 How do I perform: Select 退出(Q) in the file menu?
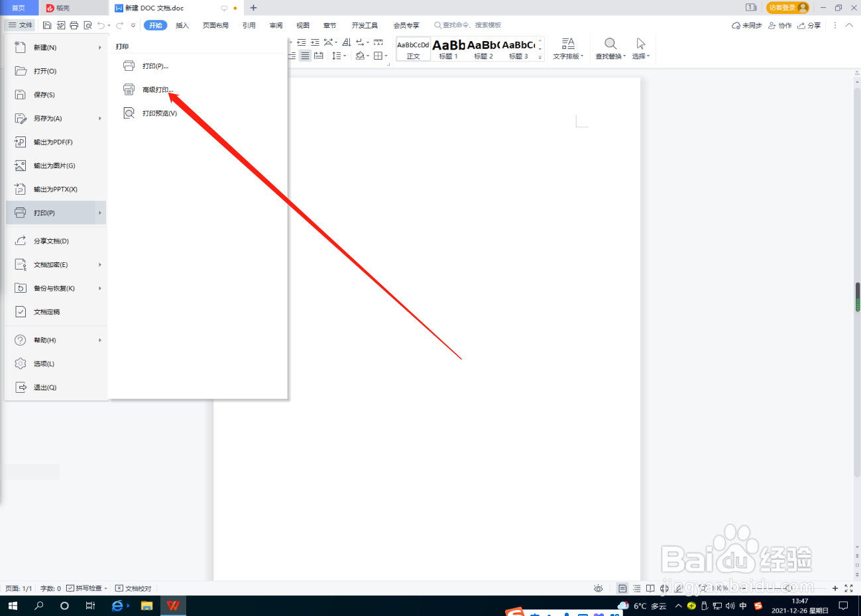pyautogui.click(x=56, y=387)
